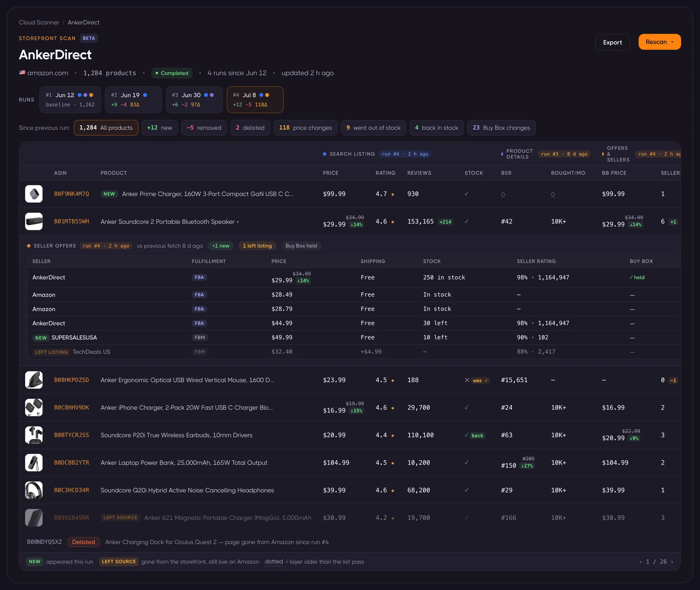Click the Product Details run #3 badge
Image resolution: width=700 pixels, height=590 pixels.
[564, 154]
